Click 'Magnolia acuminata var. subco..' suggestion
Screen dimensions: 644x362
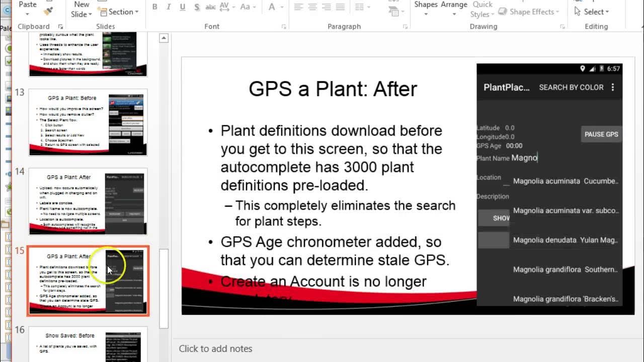(x=566, y=211)
